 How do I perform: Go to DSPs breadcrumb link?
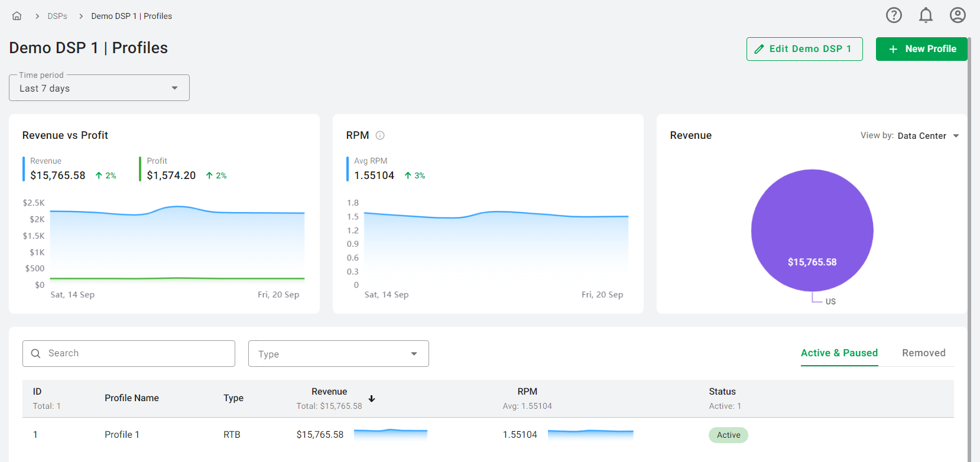click(57, 16)
